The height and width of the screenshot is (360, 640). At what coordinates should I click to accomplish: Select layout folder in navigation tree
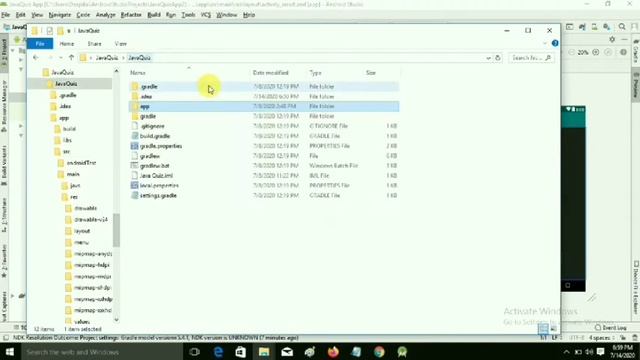tap(82, 231)
